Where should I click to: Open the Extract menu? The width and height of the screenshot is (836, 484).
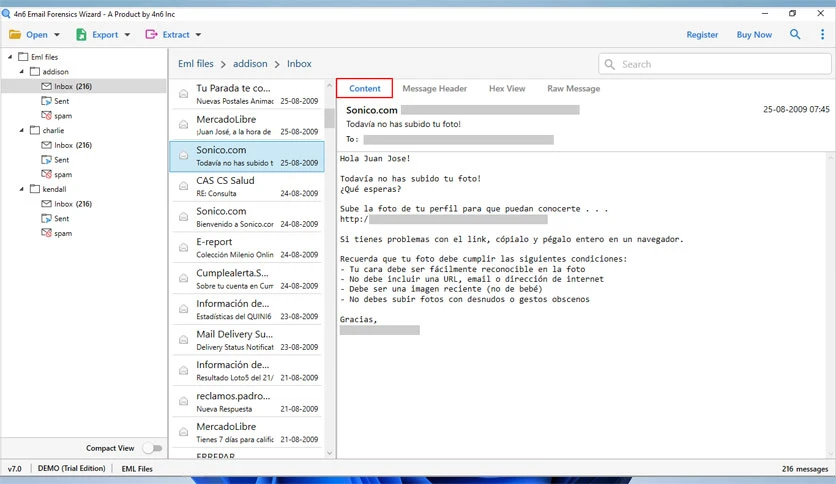point(167,35)
